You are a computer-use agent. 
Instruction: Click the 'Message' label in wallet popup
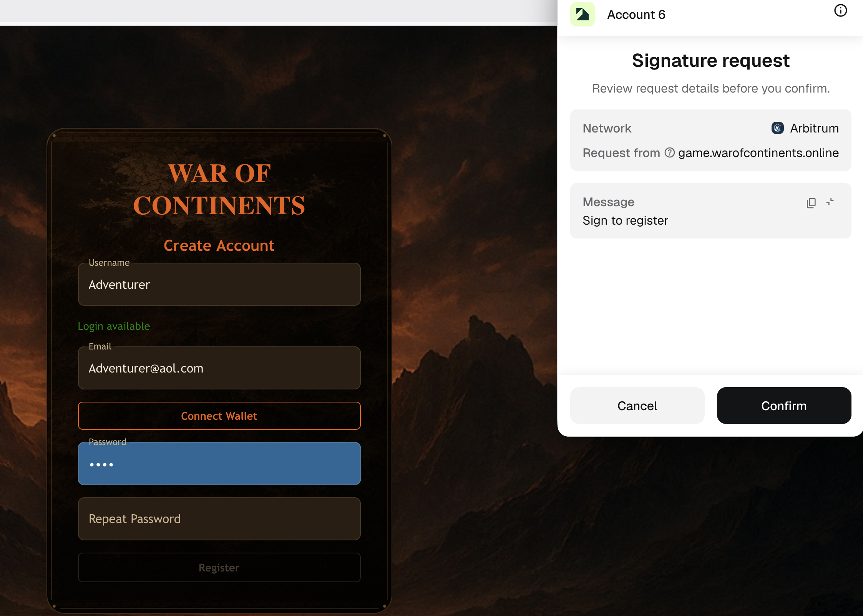[608, 202]
